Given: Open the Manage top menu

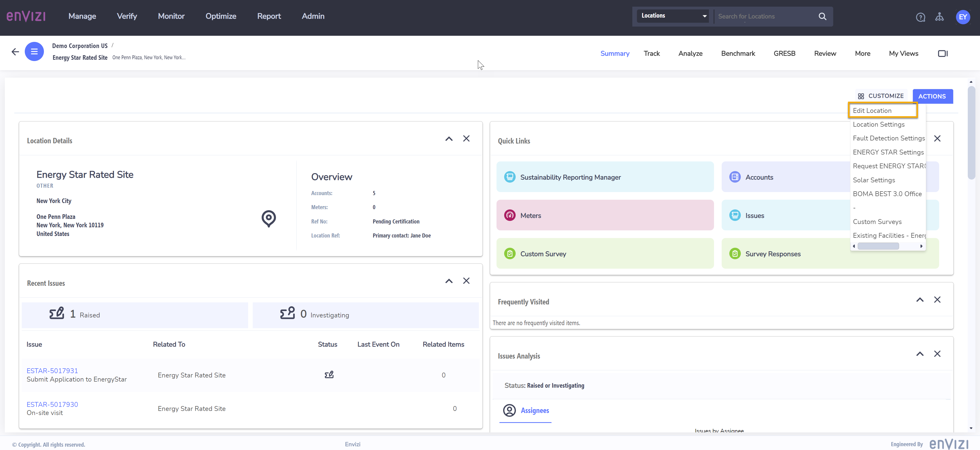Looking at the screenshot, I should click(x=82, y=16).
